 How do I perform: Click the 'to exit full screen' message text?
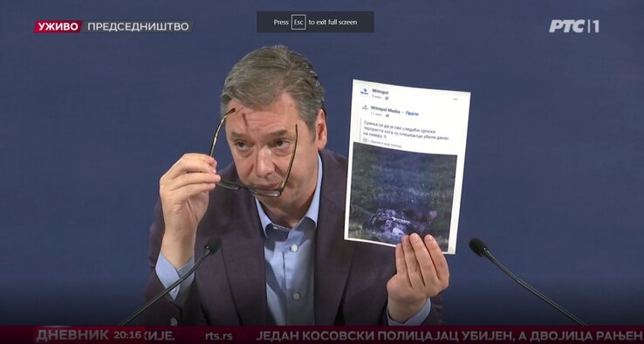332,22
